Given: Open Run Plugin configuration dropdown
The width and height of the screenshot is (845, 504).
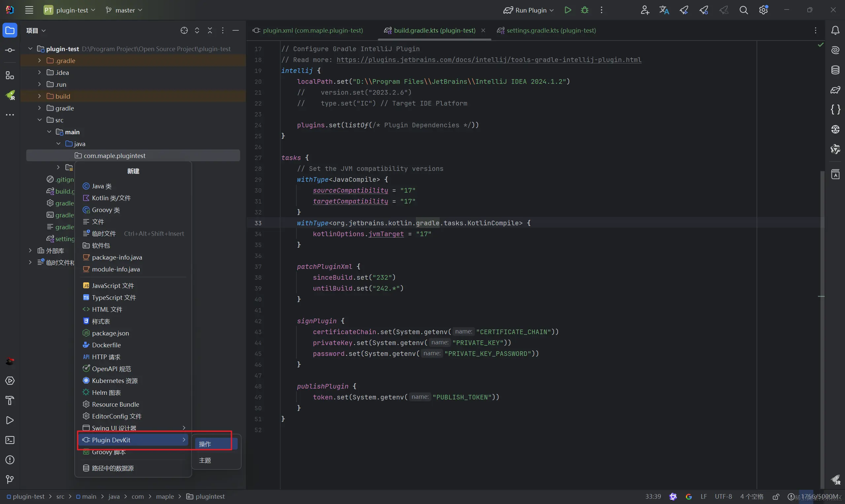Looking at the screenshot, I should (x=528, y=10).
